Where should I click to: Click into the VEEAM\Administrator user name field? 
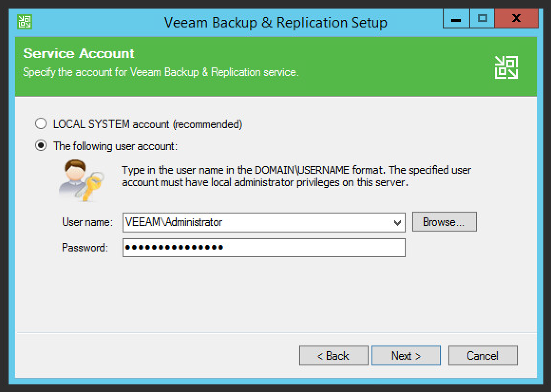click(x=256, y=222)
